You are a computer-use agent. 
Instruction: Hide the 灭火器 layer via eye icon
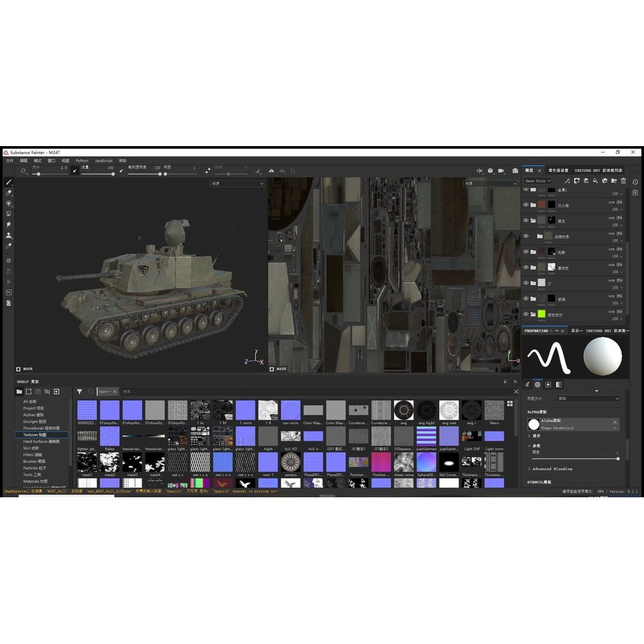[x=526, y=205]
